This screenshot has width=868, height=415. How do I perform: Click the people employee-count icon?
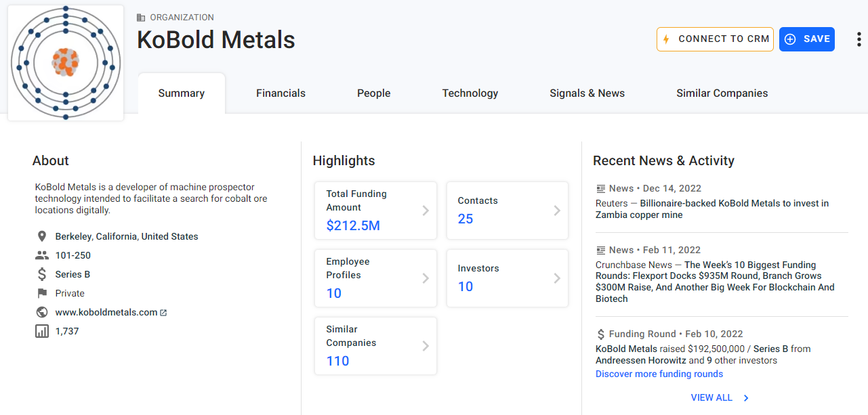(x=42, y=255)
